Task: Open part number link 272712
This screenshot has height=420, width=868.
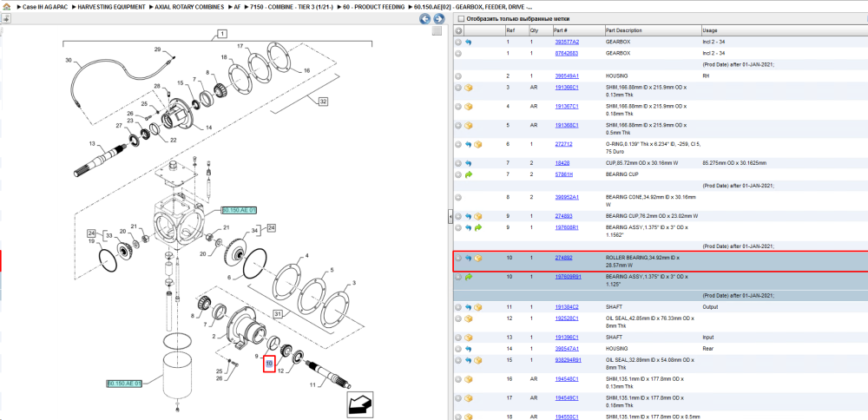Action: [563, 144]
